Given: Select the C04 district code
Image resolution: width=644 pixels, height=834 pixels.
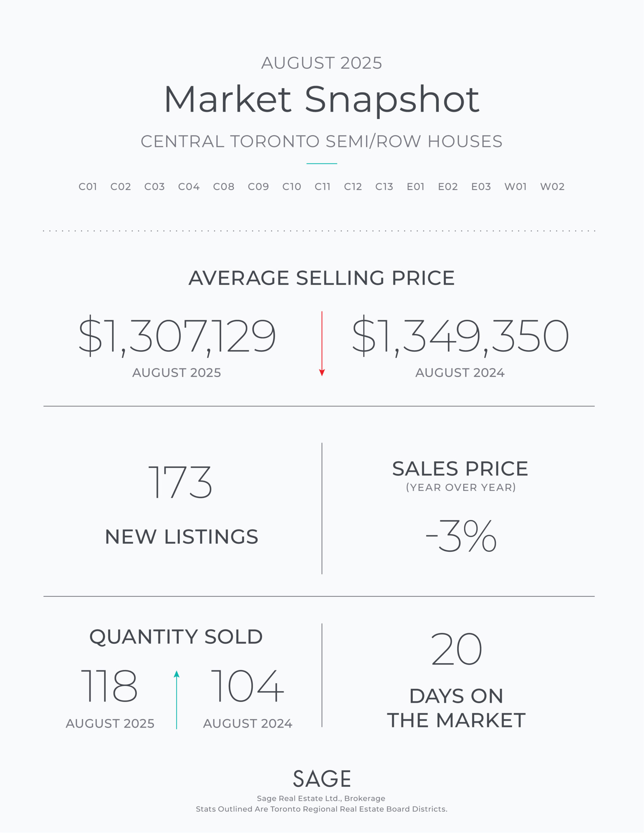Looking at the screenshot, I should click(189, 187).
